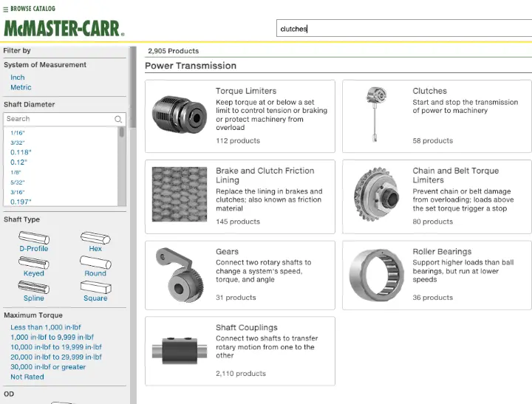Click the shaft diameter search magnifier icon

coord(118,119)
